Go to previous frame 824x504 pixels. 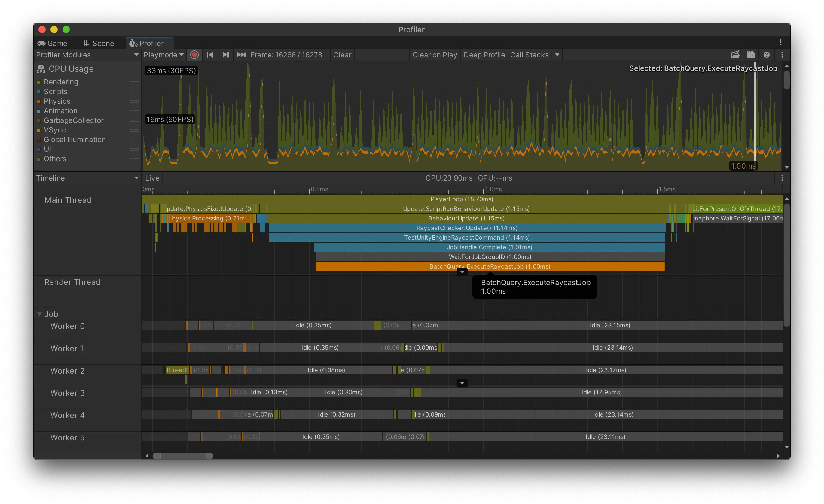(x=210, y=55)
